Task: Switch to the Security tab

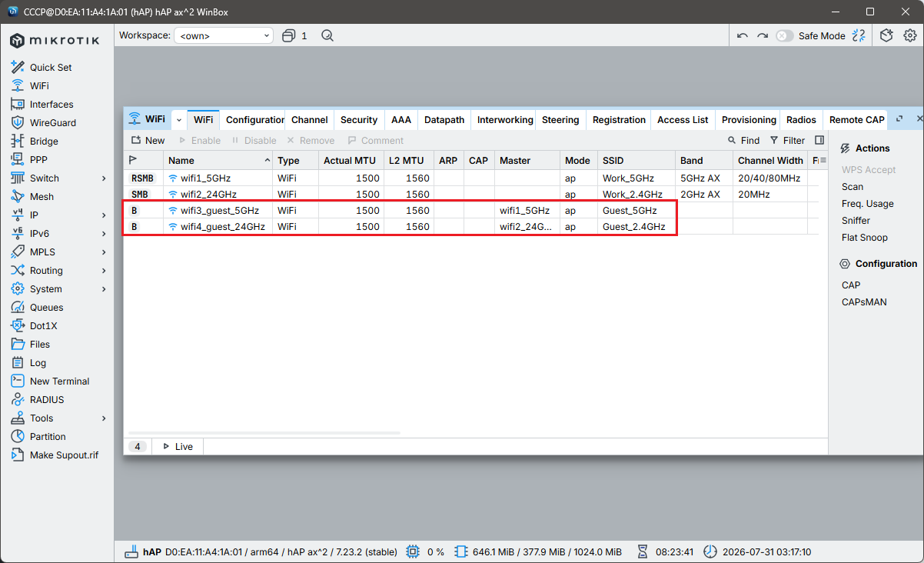Action: tap(359, 119)
